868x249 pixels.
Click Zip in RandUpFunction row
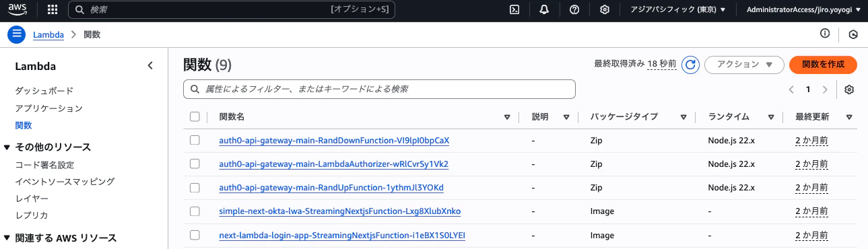pyautogui.click(x=597, y=187)
